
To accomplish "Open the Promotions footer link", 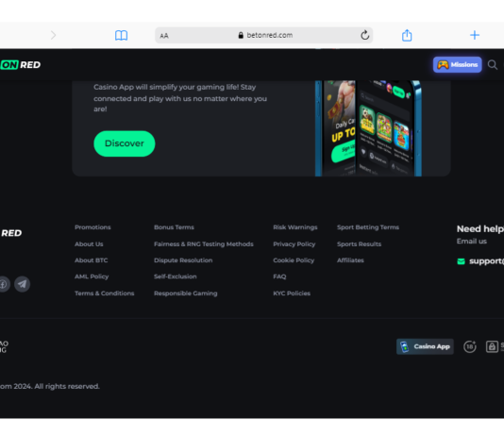I will tap(92, 227).
